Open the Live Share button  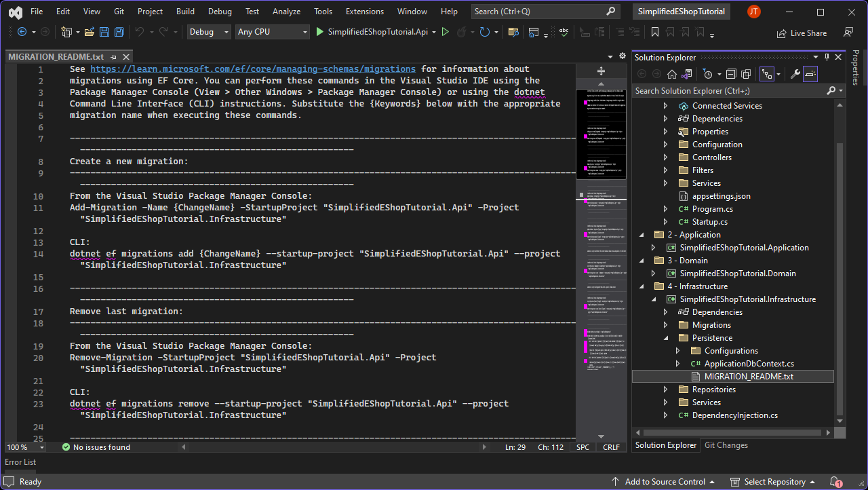click(801, 33)
